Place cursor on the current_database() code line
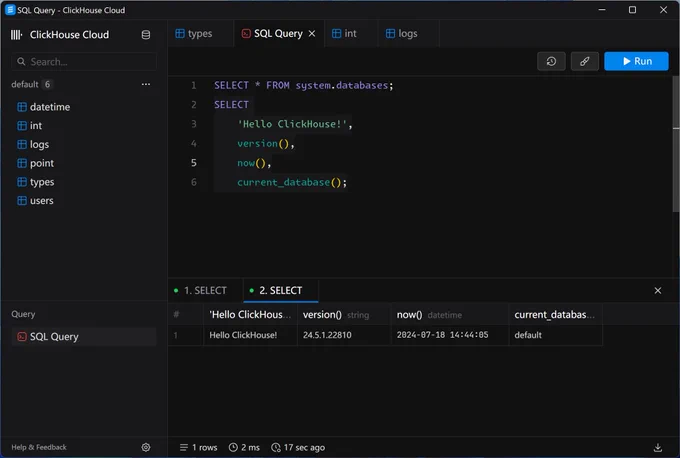Image resolution: width=680 pixels, height=458 pixels. tap(292, 182)
